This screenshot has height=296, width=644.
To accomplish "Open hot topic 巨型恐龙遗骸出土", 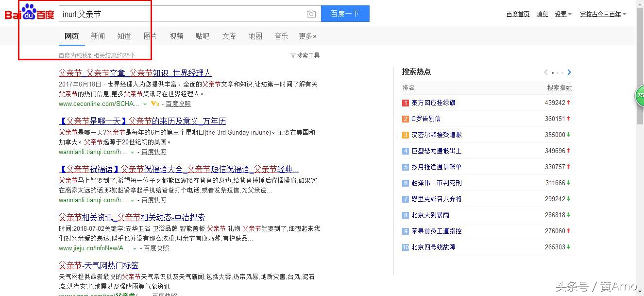I will click(437, 151).
